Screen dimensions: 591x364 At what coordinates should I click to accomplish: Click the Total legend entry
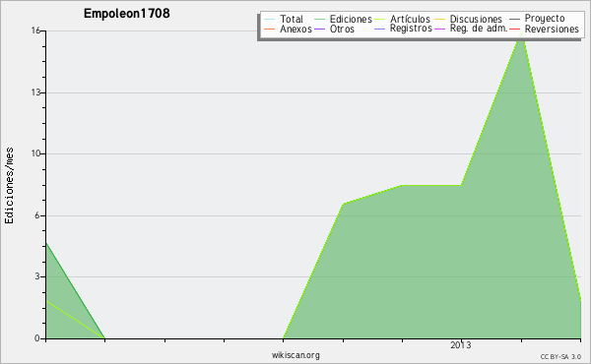[284, 19]
